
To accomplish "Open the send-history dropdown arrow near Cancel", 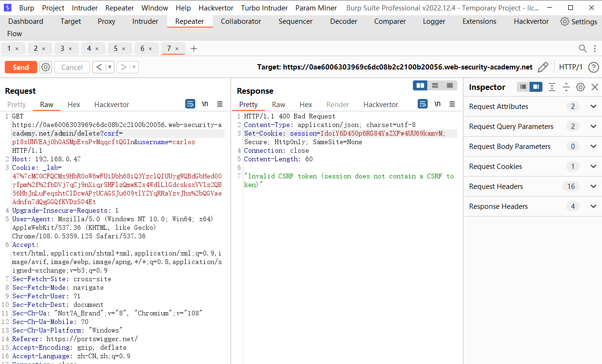I will (109, 67).
